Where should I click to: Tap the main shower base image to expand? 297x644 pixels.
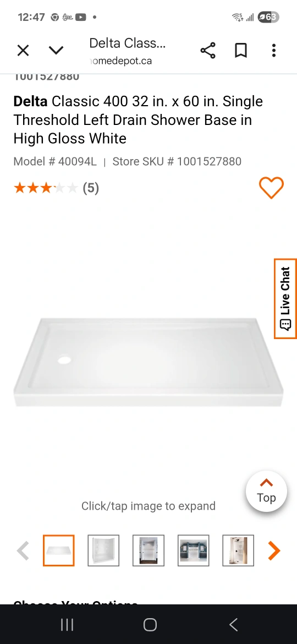[148, 362]
